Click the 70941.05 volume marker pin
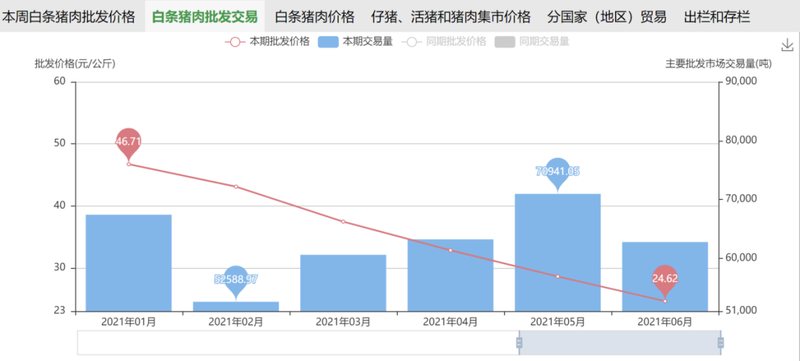 [558, 172]
